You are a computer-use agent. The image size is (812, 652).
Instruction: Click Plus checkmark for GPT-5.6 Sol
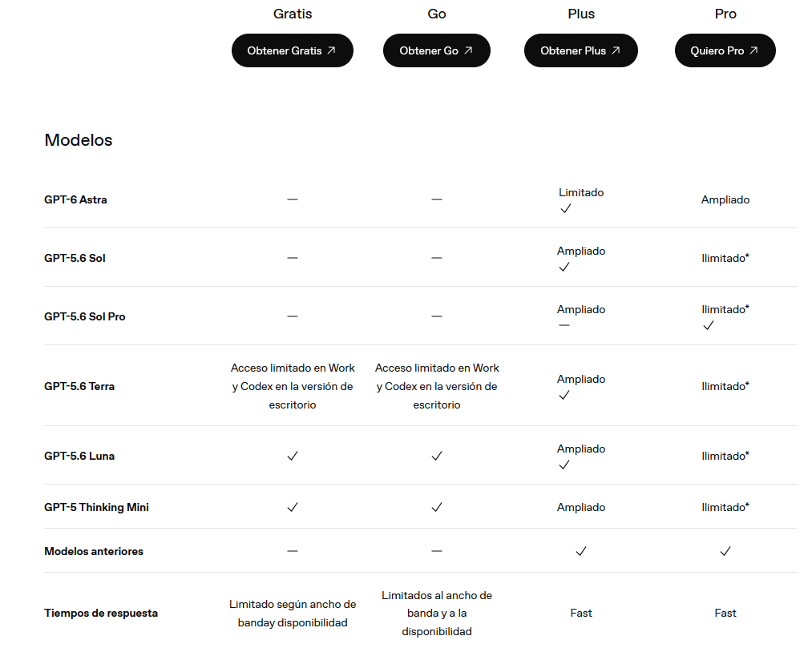coord(564,267)
